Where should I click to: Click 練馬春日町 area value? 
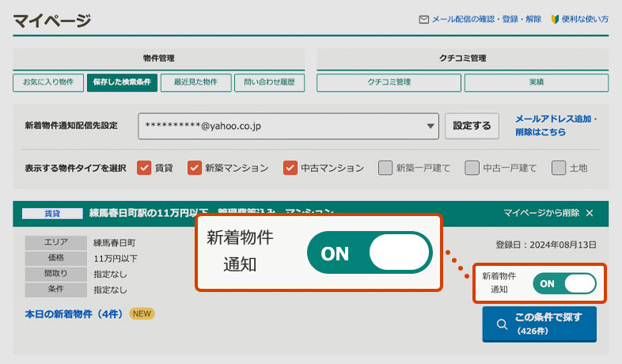[114, 243]
